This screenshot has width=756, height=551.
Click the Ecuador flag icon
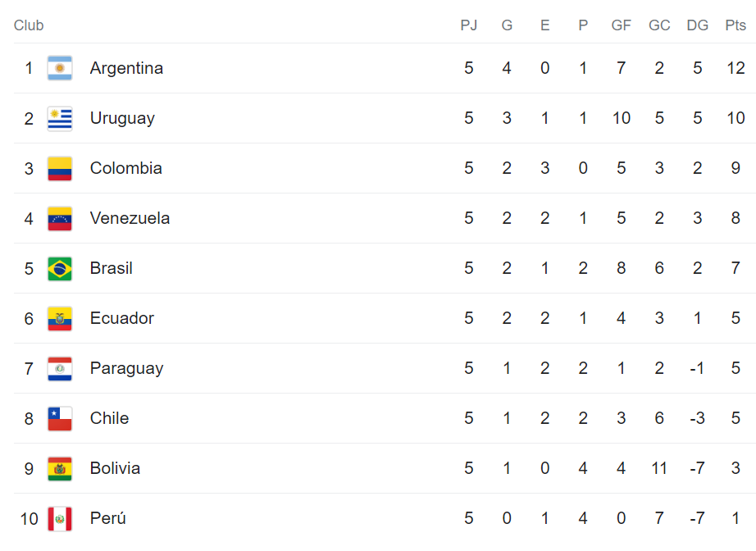[x=60, y=318]
